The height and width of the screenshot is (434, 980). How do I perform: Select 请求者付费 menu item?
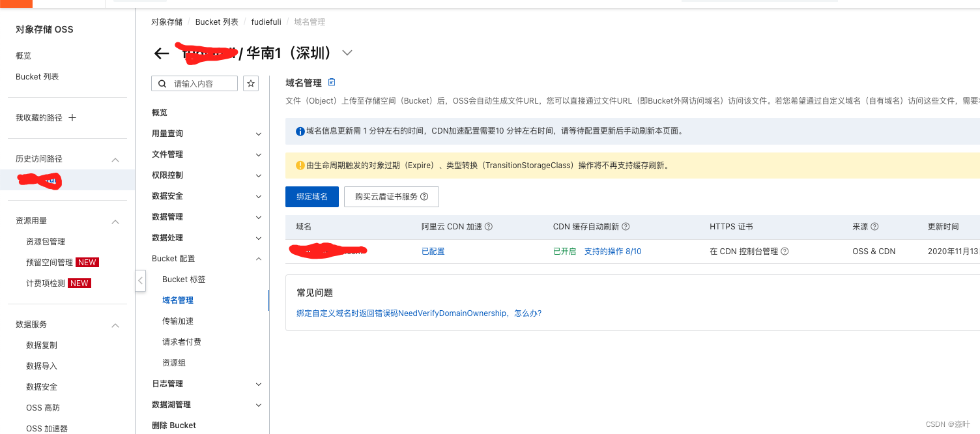(x=182, y=342)
